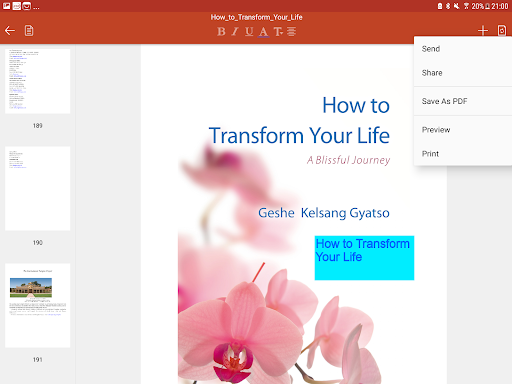Toggle underline formatting
The height and width of the screenshot is (384, 512).
249,31
